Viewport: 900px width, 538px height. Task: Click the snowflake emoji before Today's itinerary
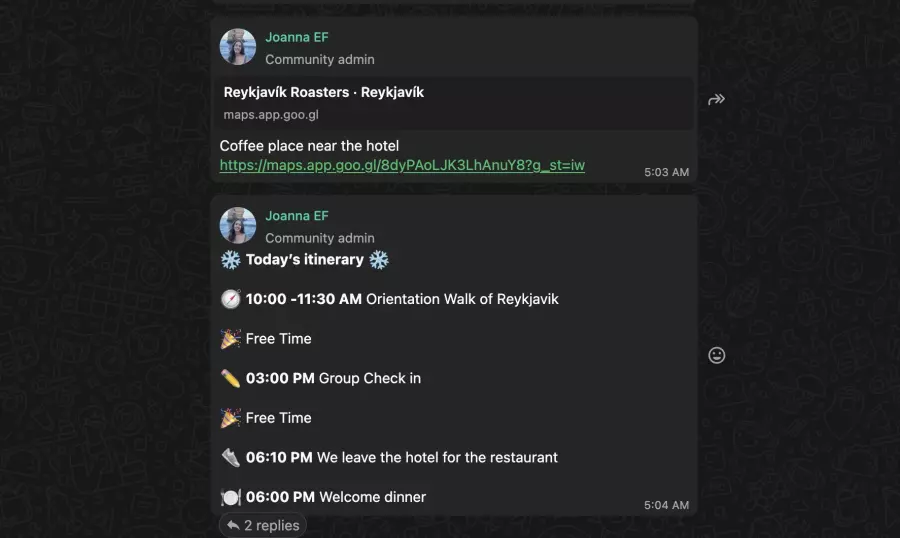coord(230,260)
